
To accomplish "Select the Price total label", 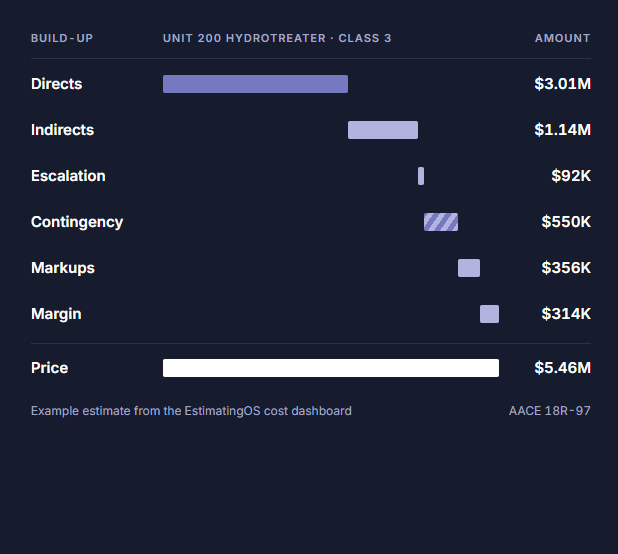I will 50,368.
